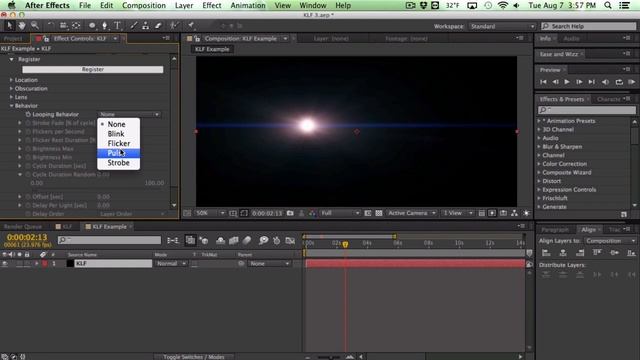The image size is (640, 360).
Task: Open KLF layer Parent None dropdown
Action: [x=269, y=264]
